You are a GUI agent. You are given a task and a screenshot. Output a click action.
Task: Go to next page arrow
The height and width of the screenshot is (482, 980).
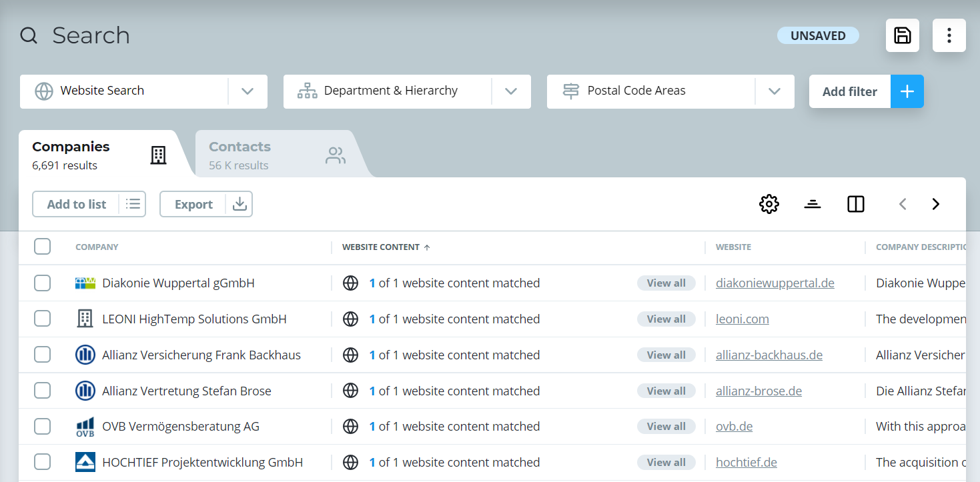coord(936,204)
